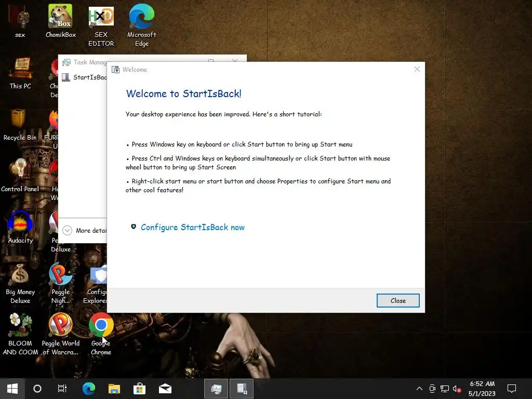Open Microsoft Store from taskbar
This screenshot has width=532, height=399.
pos(139,389)
